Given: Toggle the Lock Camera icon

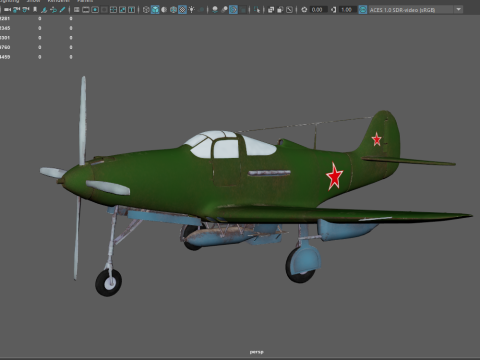Looking at the screenshot, I should click(16, 10).
